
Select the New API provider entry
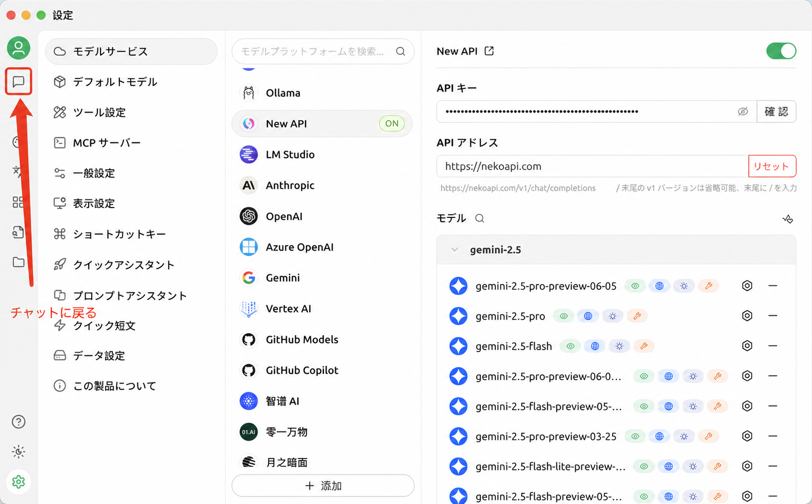322,123
